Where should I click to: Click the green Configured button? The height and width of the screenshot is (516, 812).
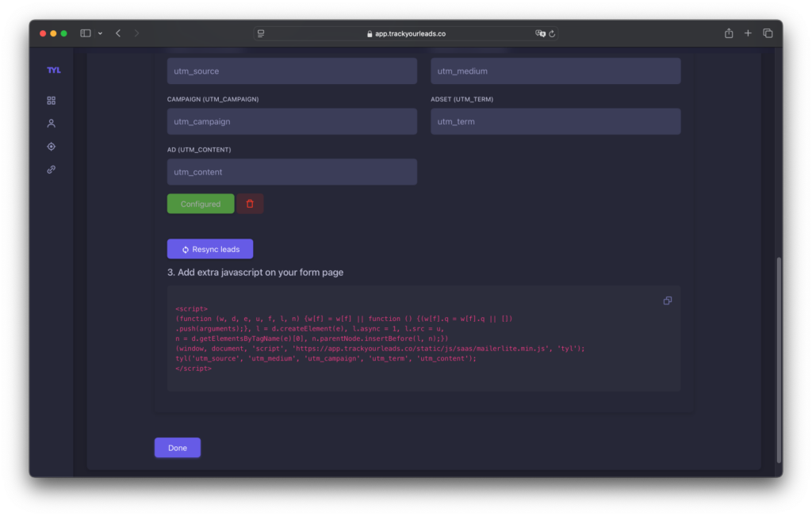[x=201, y=204]
